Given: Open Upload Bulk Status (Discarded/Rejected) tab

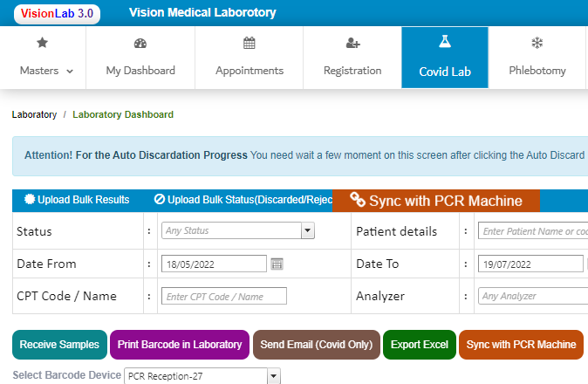Looking at the screenshot, I should tap(243, 200).
